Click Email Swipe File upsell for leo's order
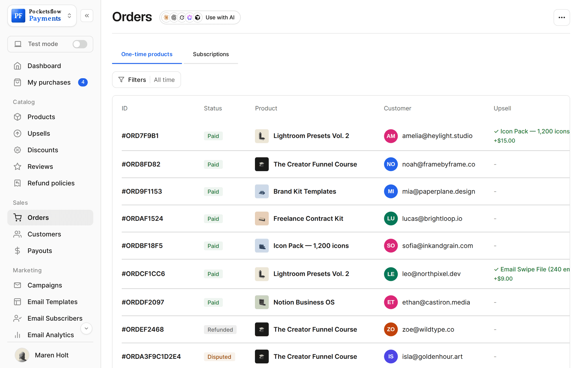Screen dimensions: 588x368 pyautogui.click(x=531, y=274)
